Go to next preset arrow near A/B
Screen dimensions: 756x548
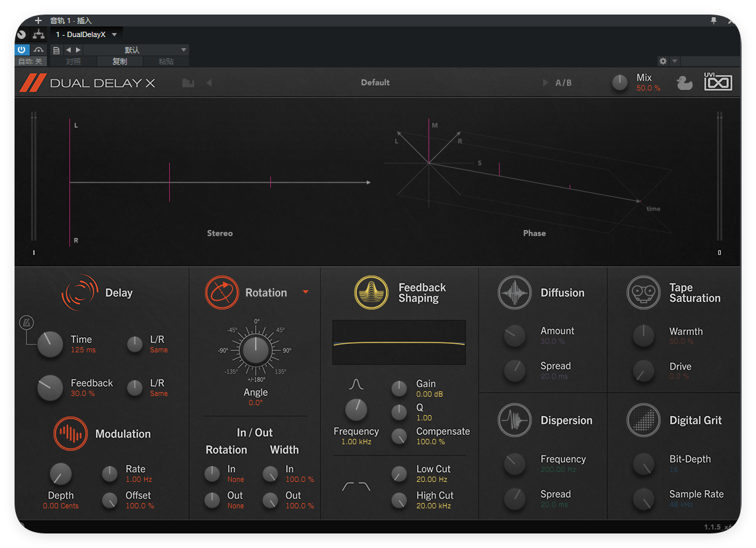pyautogui.click(x=545, y=83)
